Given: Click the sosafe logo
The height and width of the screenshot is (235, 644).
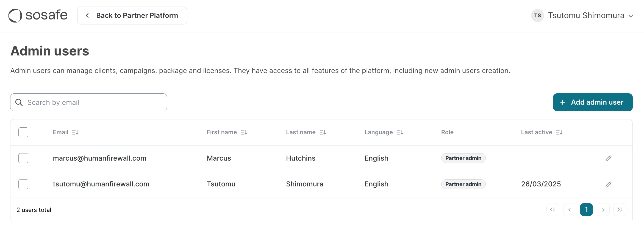Looking at the screenshot, I should [x=38, y=15].
